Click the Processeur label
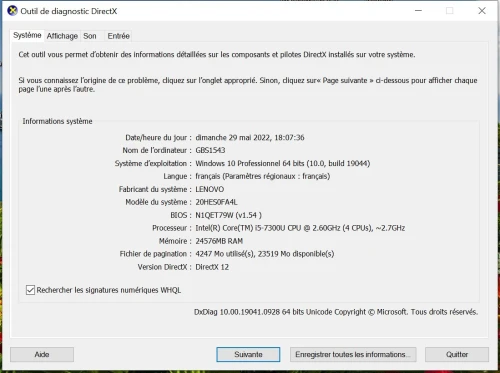 (x=172, y=228)
